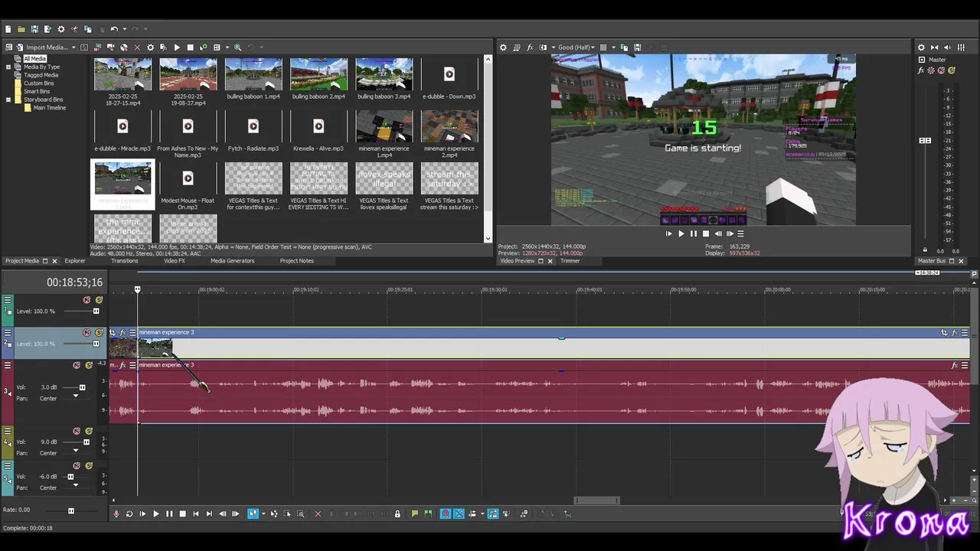This screenshot has width=980, height=551.
Task: Switch to the Explorer tab
Action: pyautogui.click(x=75, y=261)
